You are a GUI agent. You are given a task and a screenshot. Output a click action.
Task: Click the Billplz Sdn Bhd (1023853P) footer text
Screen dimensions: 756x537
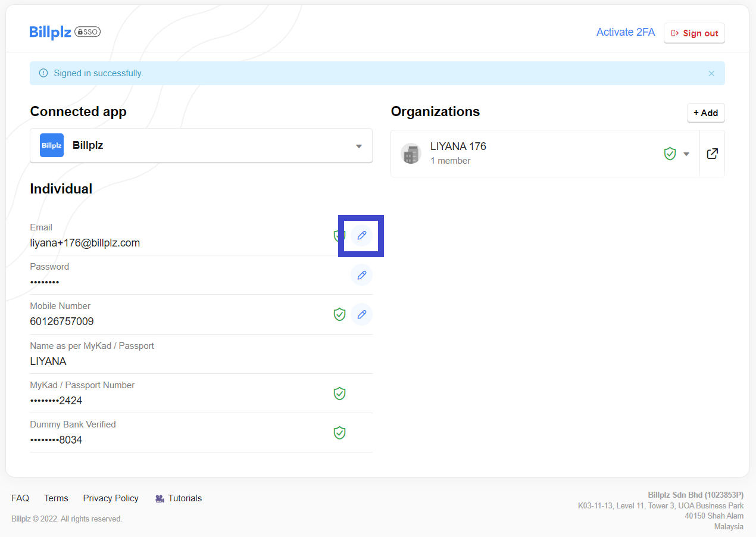coord(695,495)
